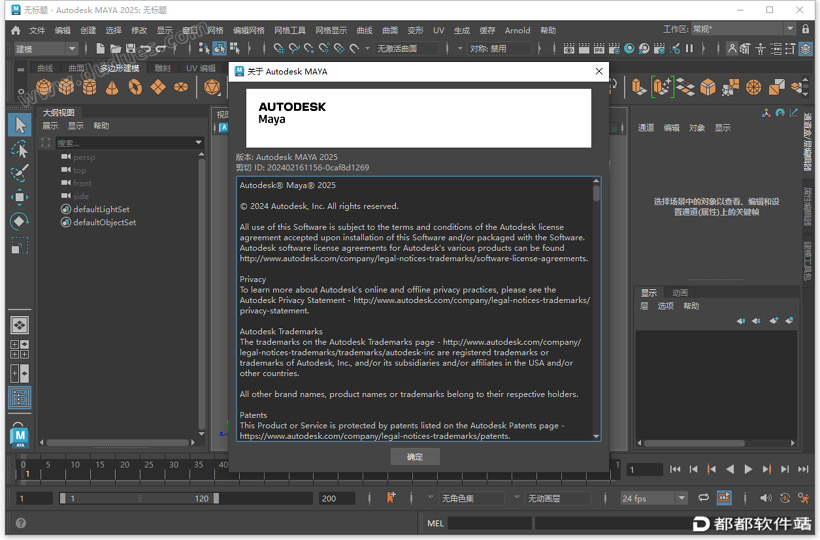Toggle select by object type mode
820x540 pixels.
(x=220, y=49)
